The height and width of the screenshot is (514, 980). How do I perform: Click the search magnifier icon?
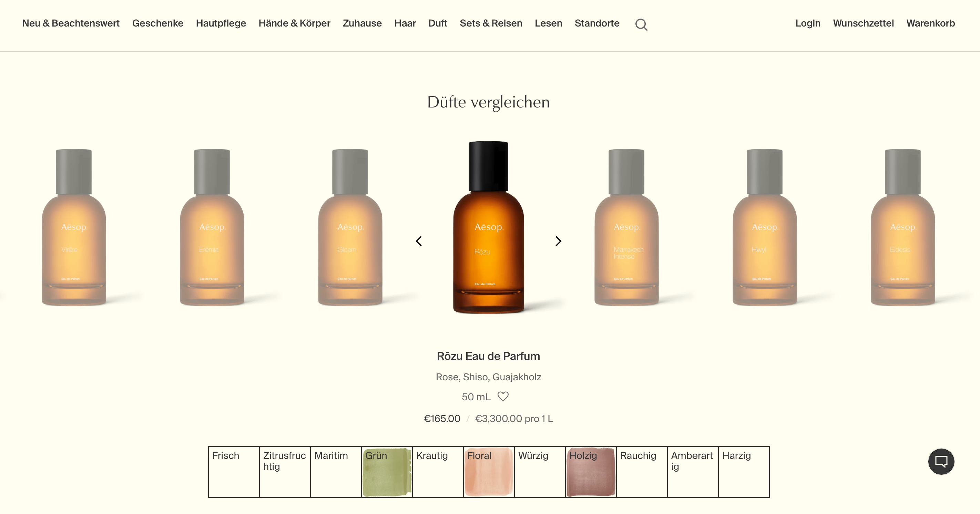[641, 24]
